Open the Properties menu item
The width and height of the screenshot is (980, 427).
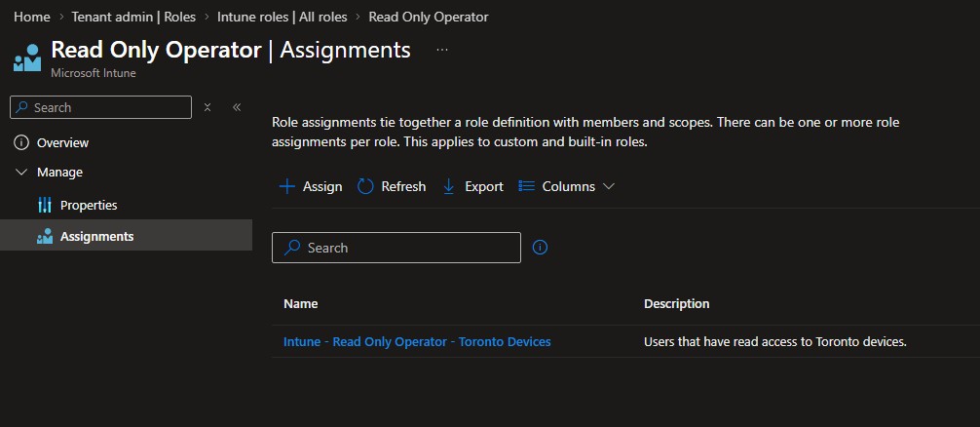[x=88, y=205]
